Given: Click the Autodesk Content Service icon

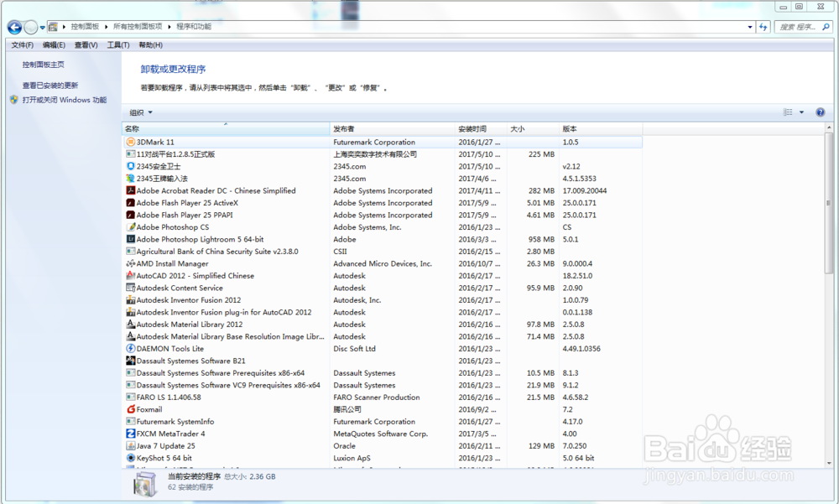Looking at the screenshot, I should click(x=131, y=288).
